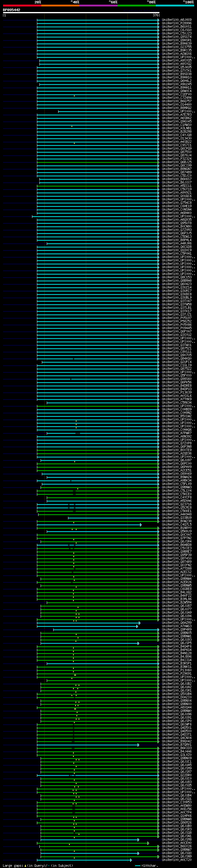Click hit label UniRef100_Q5KHJ9
Image resolution: width=197 pixels, height=868 pixels.
(177, 531)
